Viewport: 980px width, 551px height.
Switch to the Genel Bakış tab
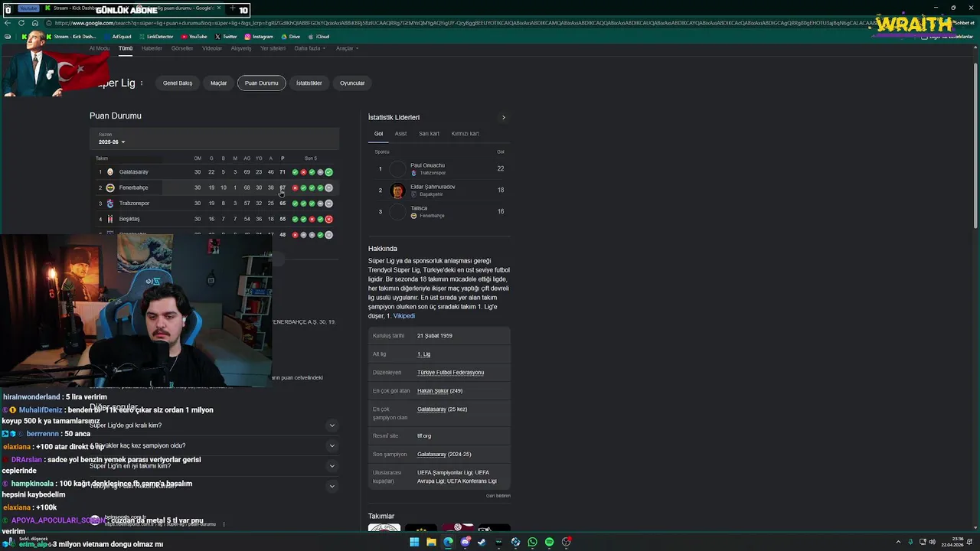point(178,83)
